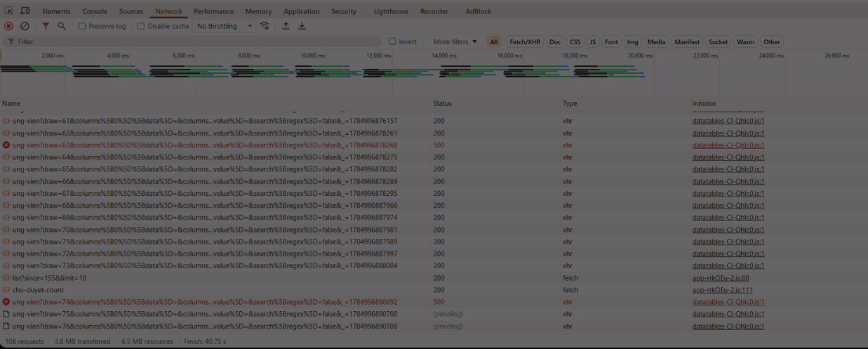Filter requests by Other type

tap(772, 42)
